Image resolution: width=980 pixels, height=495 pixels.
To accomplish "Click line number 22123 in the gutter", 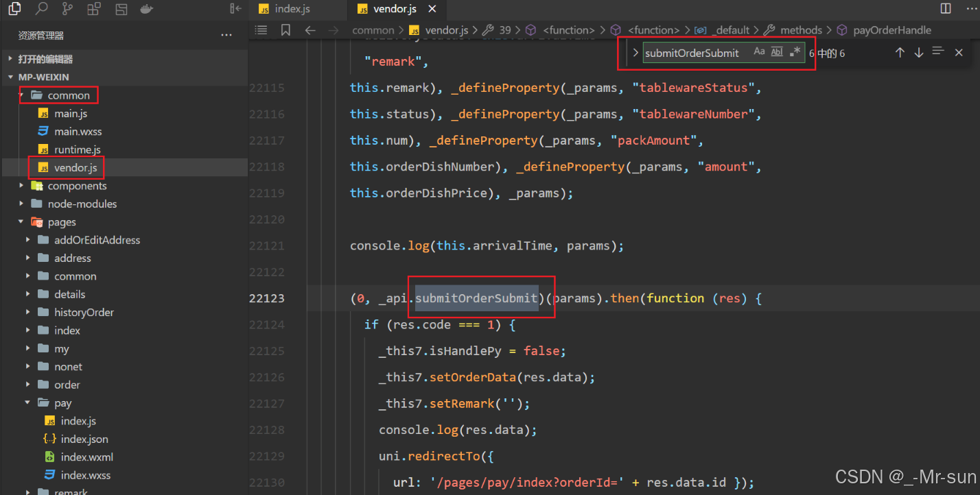I will [266, 298].
